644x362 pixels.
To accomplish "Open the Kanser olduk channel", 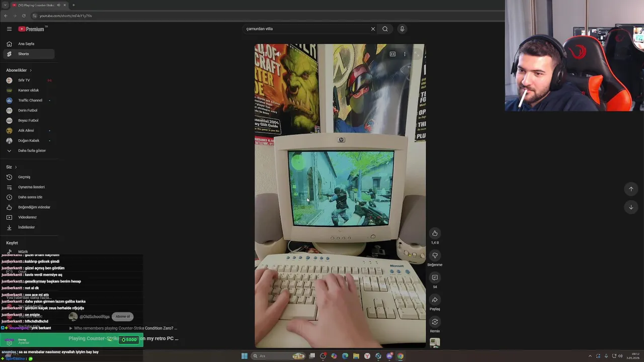I will pyautogui.click(x=28, y=90).
